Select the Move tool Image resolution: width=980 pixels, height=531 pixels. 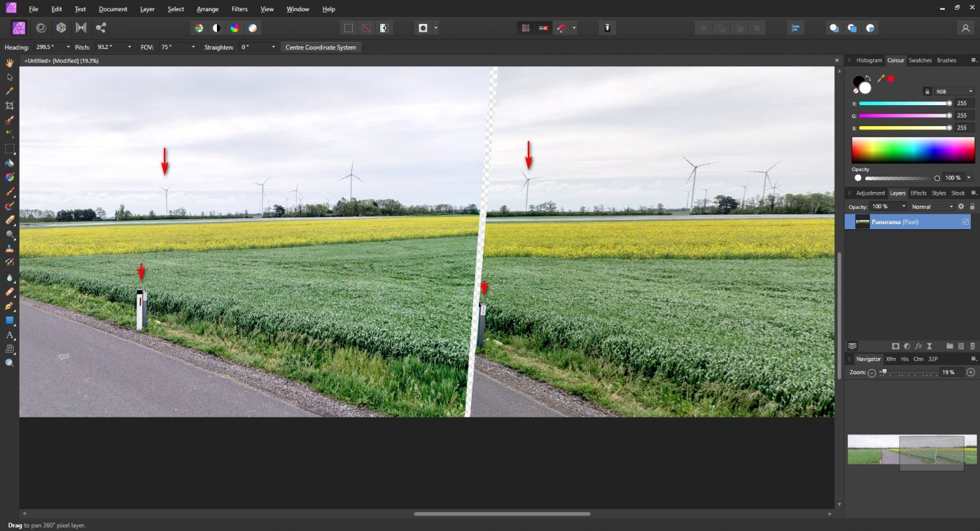click(10, 76)
